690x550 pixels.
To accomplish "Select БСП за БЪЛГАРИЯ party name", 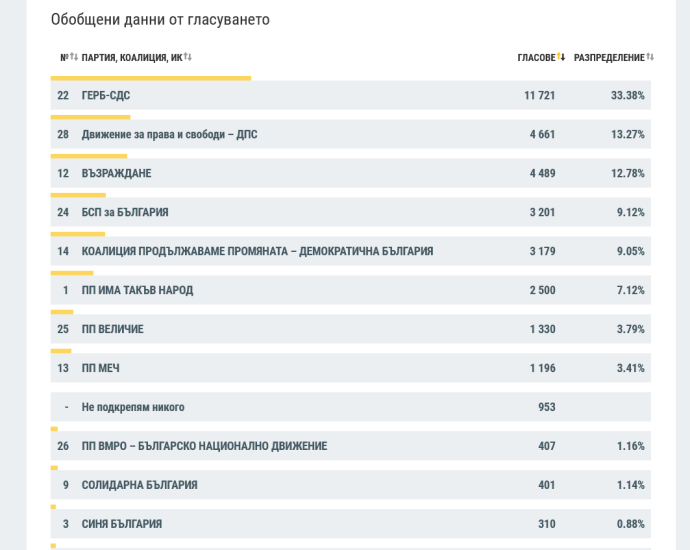I will click(x=125, y=212).
